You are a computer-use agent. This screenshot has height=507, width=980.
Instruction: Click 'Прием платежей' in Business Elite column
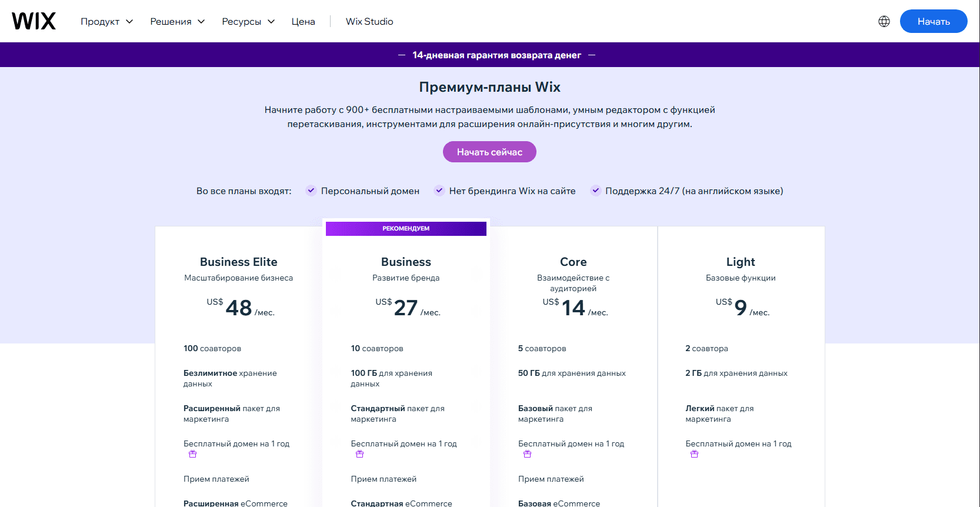tap(216, 479)
